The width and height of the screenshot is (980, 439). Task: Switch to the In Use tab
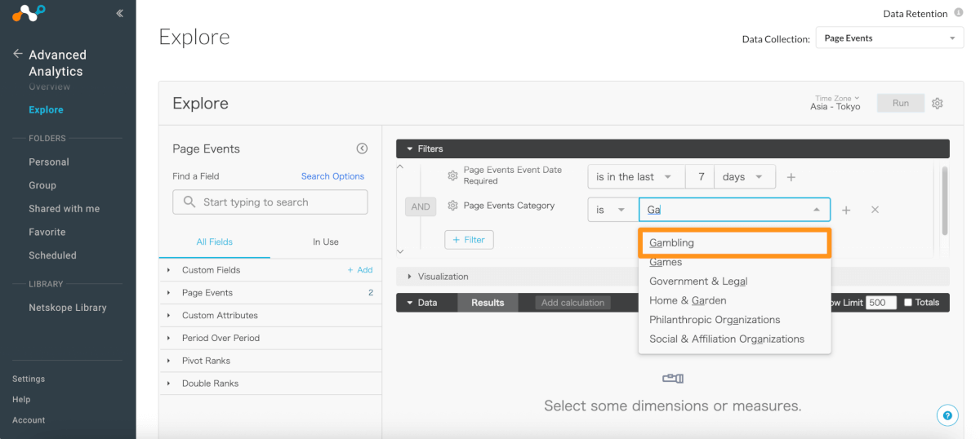[325, 242]
